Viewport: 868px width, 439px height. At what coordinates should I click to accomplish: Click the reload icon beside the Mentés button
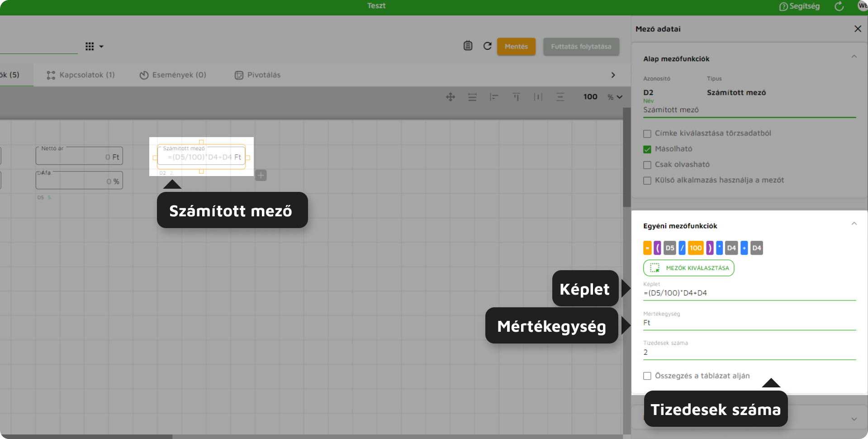(487, 46)
